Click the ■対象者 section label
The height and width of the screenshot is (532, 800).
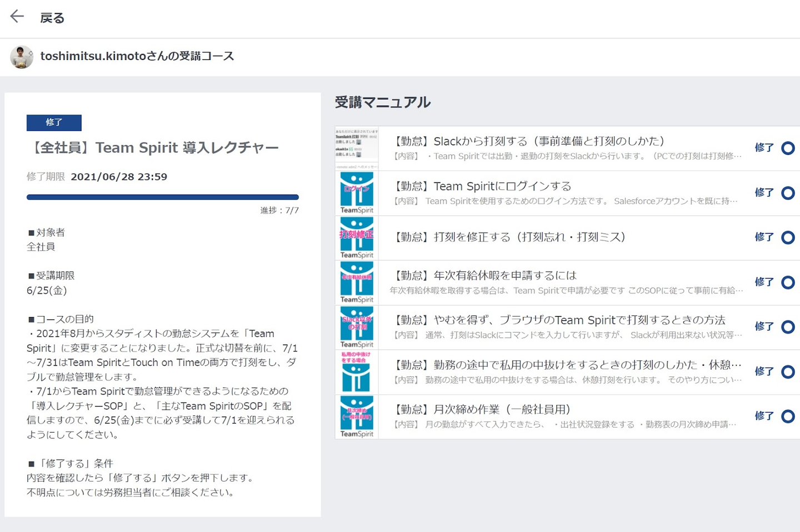point(46,232)
